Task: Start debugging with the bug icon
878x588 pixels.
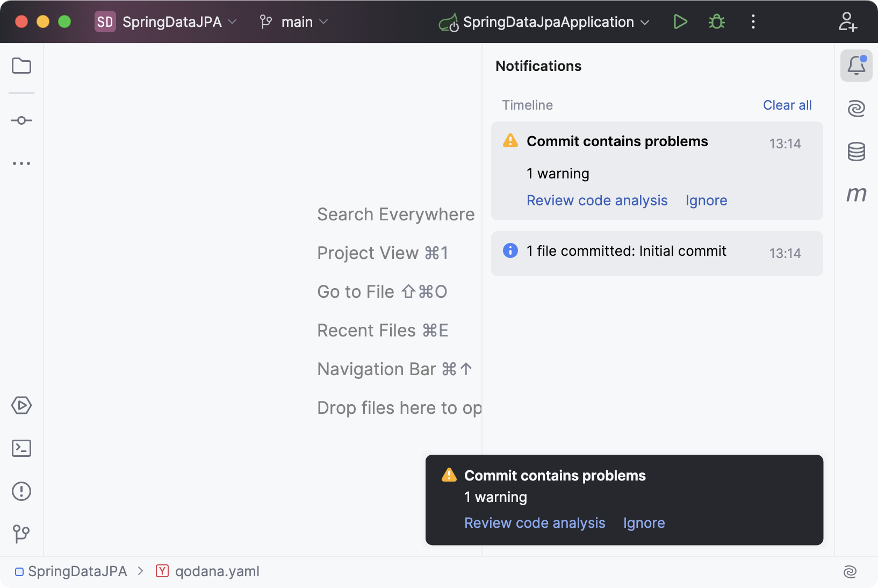Action: [x=716, y=22]
